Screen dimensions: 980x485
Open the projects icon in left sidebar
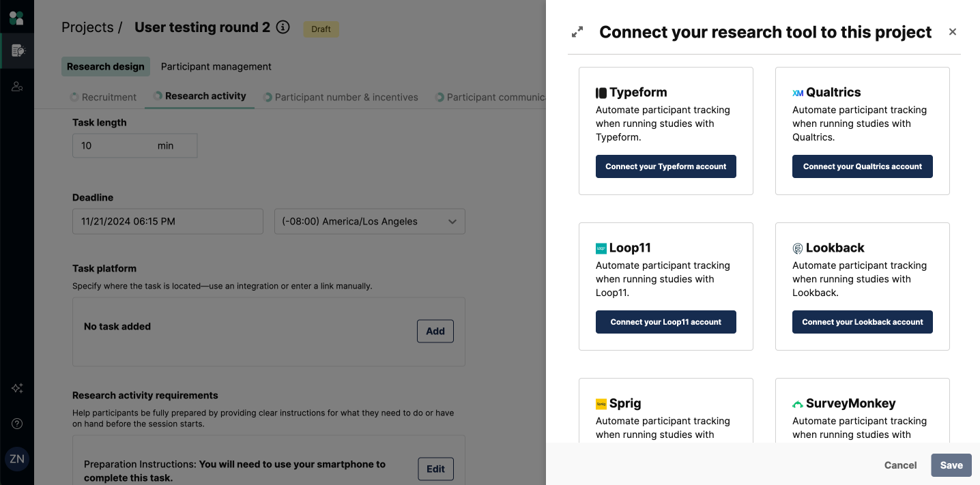pyautogui.click(x=17, y=50)
